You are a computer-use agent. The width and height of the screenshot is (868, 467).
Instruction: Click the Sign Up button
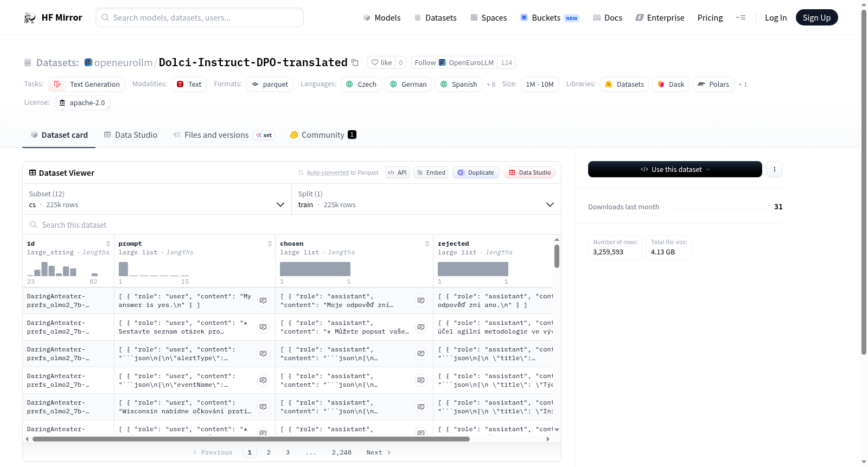816,18
